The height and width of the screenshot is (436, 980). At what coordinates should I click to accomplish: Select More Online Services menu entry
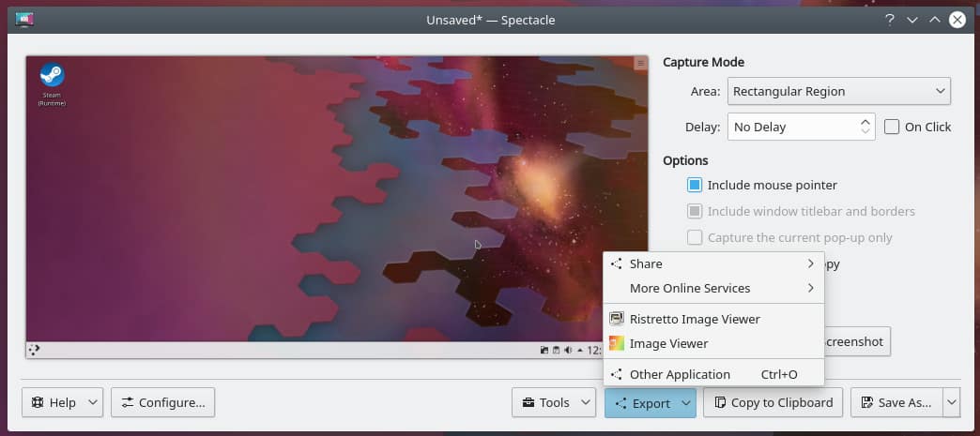[x=713, y=288]
